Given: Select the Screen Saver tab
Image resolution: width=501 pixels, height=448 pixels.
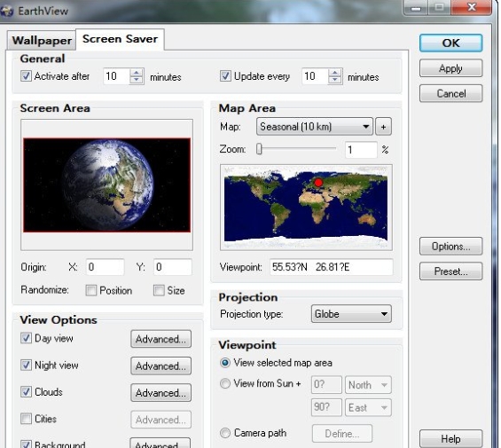Looking at the screenshot, I should [x=120, y=39].
